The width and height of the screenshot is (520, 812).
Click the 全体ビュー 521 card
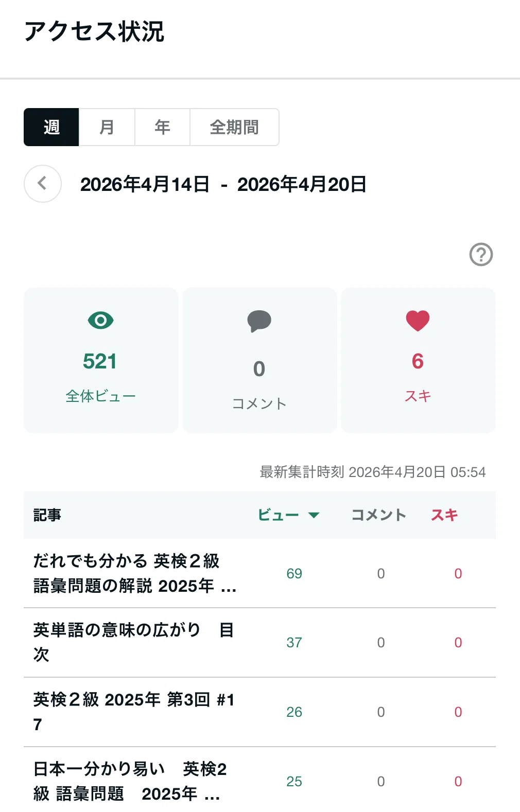tap(101, 360)
